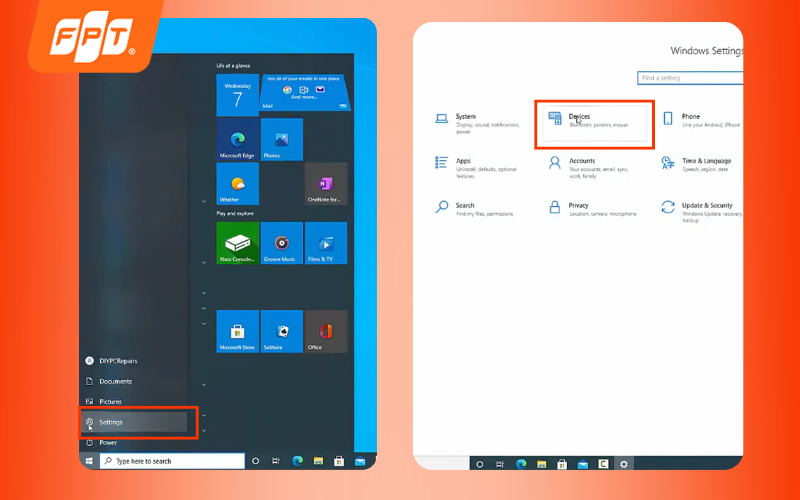Open Documents from the Start menu sidebar
This screenshot has width=800, height=500.
tap(108, 381)
